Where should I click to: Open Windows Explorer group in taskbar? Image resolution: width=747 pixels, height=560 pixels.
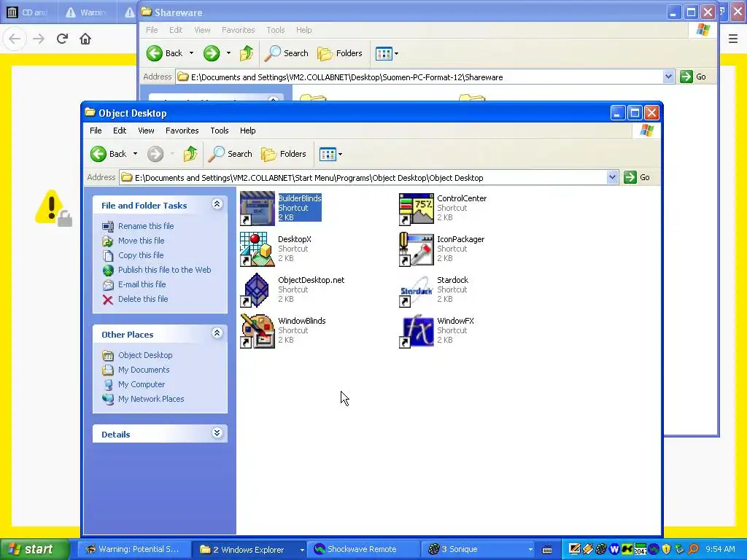coord(248,550)
